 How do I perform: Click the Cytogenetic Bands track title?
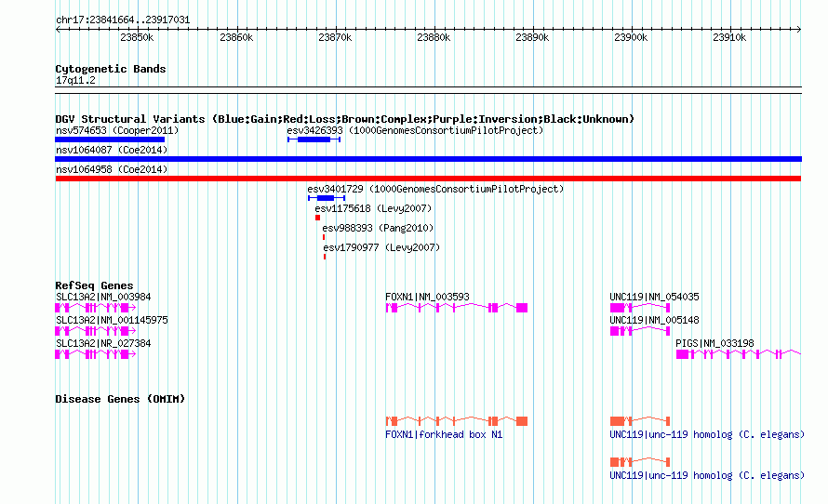tap(111, 69)
